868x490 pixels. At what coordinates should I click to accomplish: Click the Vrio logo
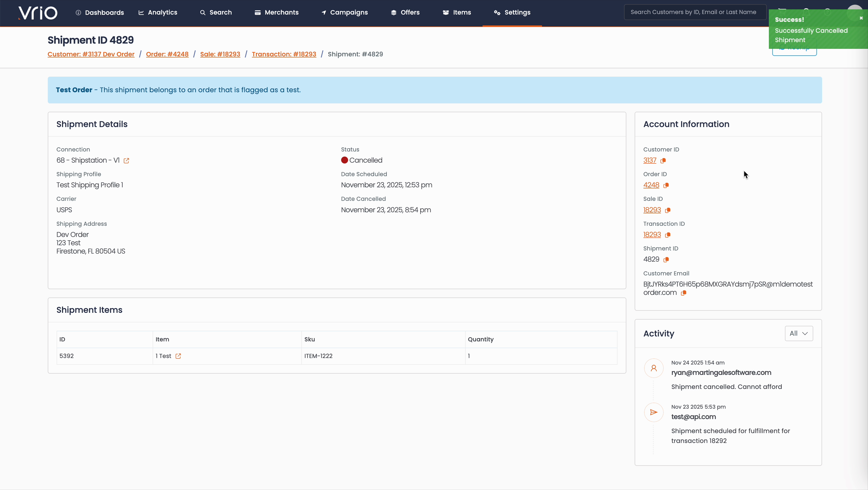pos(38,13)
